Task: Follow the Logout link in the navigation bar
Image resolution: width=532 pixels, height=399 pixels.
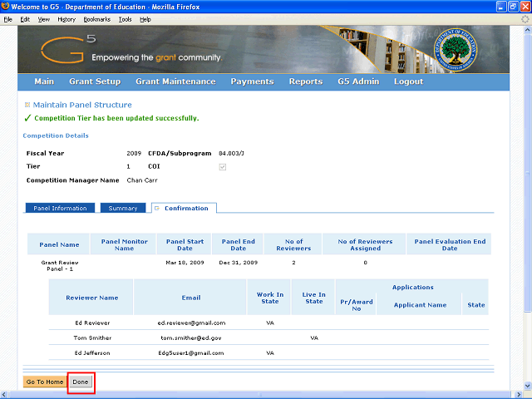Action: coord(408,81)
